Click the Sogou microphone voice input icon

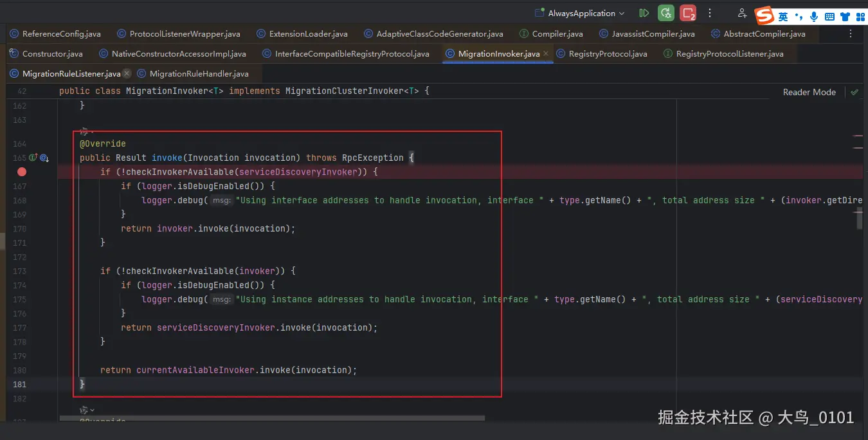coord(814,17)
